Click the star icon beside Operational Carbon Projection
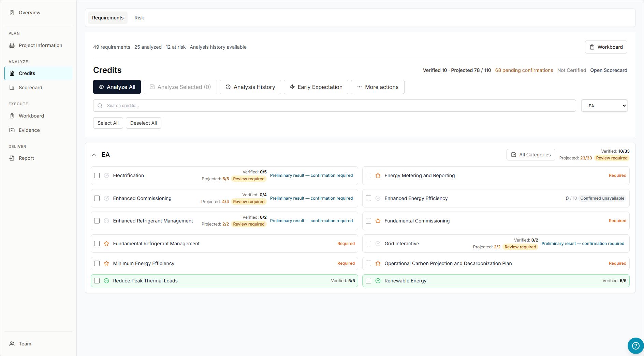The width and height of the screenshot is (644, 356). click(x=378, y=263)
